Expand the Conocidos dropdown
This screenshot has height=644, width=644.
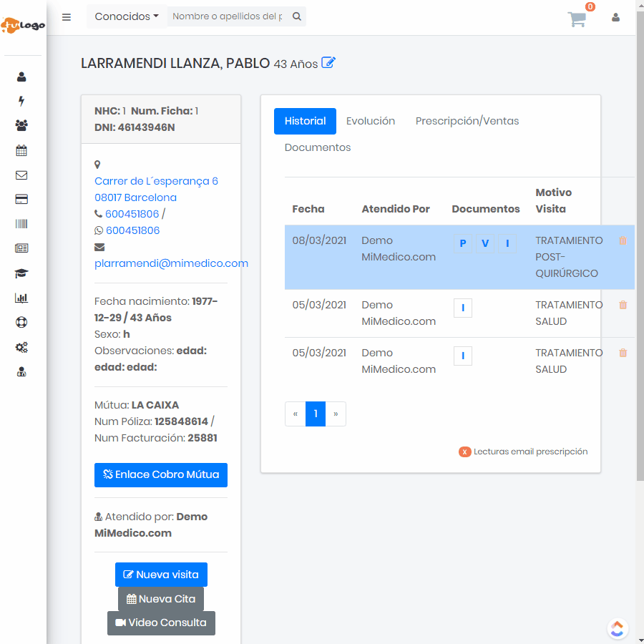point(127,16)
